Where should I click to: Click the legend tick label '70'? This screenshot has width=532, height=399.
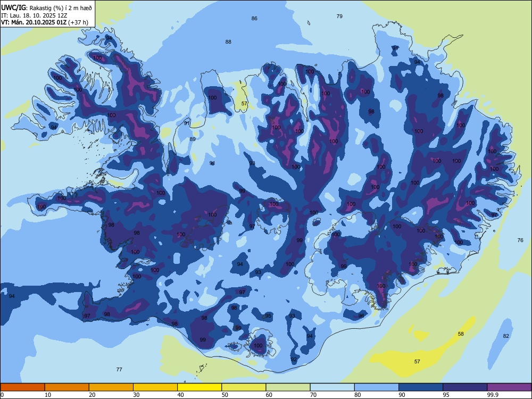point(313,395)
